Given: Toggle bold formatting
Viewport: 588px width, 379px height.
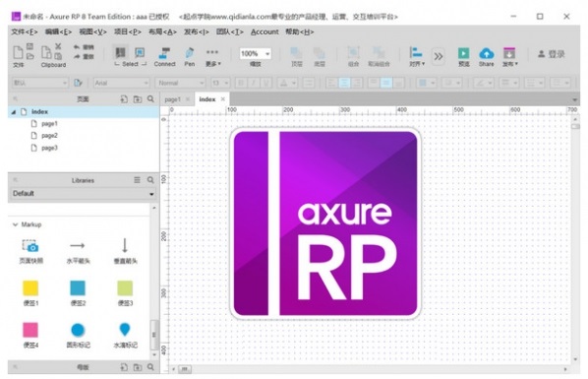Looking at the screenshot, I should tap(241, 83).
